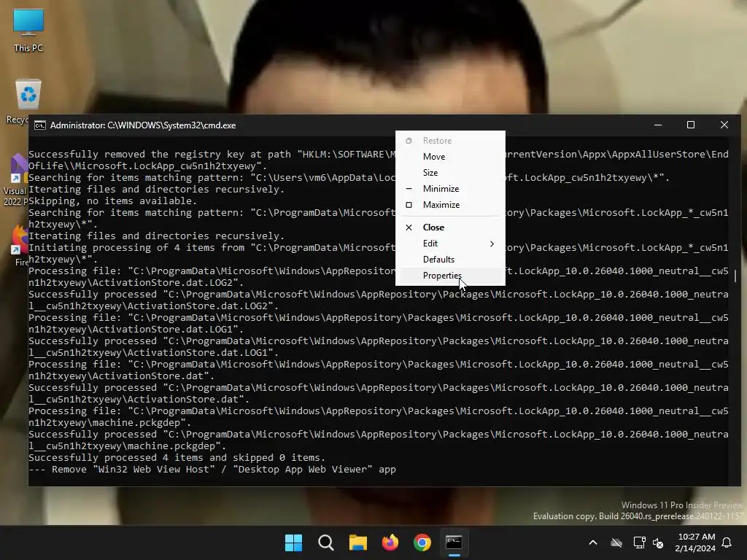Open the notifications bell icon
747x560 pixels.
(727, 542)
